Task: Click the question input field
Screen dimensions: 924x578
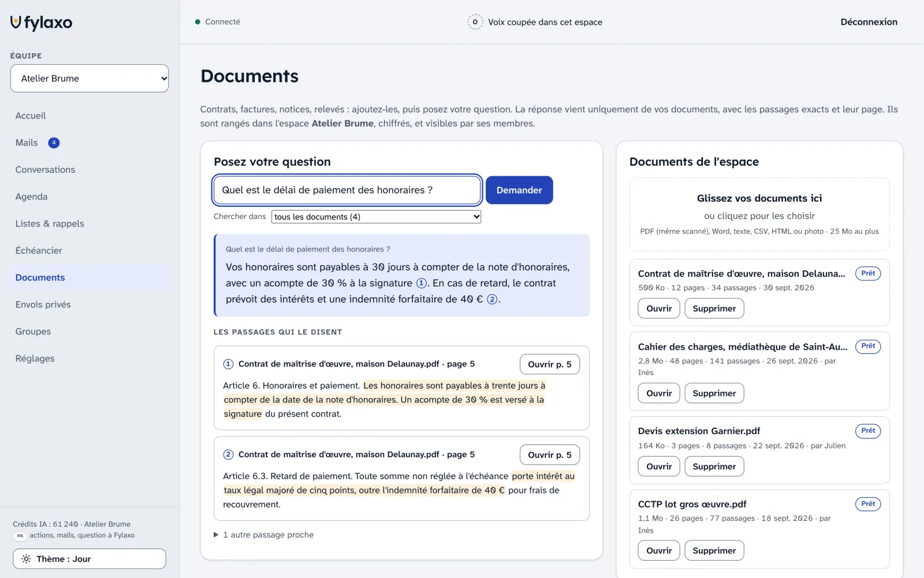Action: click(x=347, y=190)
